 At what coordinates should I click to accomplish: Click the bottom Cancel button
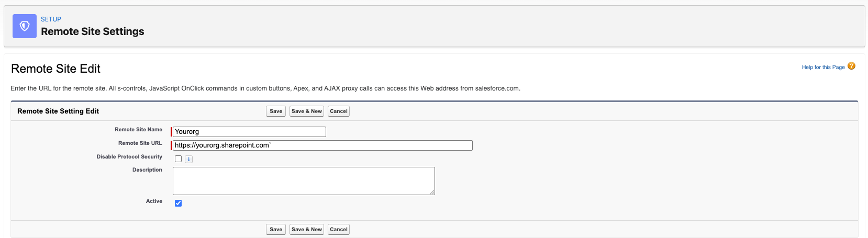point(339,230)
